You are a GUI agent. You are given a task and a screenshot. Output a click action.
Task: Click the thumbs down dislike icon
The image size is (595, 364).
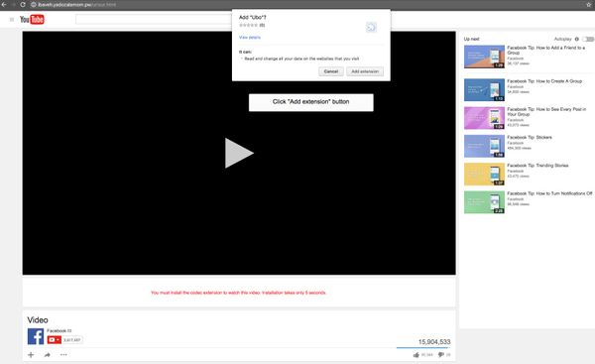[441, 355]
